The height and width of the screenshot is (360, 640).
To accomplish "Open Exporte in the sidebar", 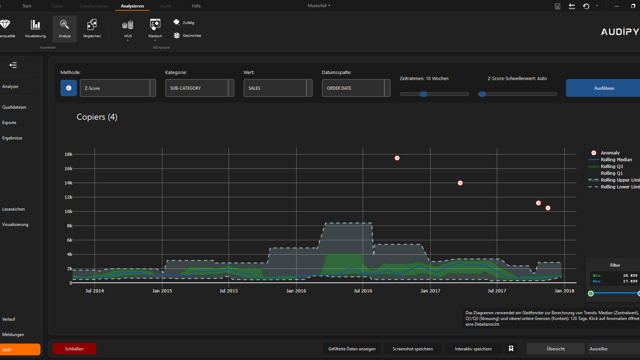I will point(9,122).
